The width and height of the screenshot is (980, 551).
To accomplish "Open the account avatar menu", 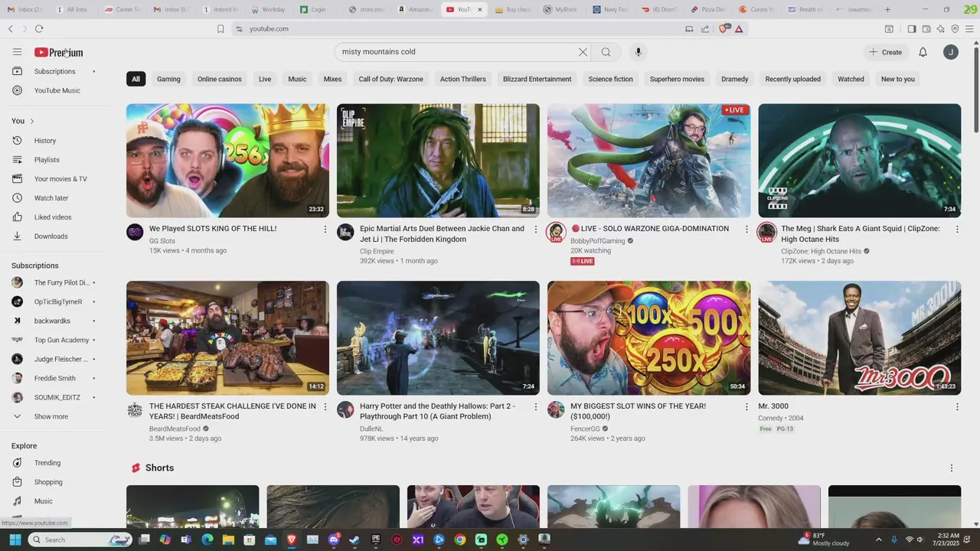I will point(950,52).
